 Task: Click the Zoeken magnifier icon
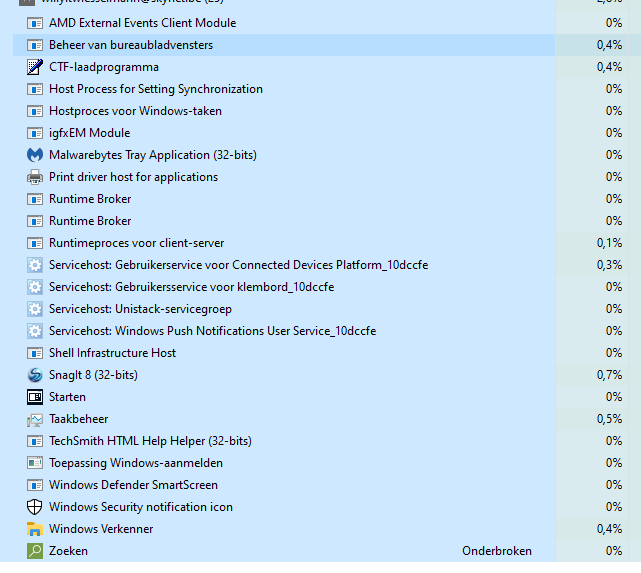[35, 551]
